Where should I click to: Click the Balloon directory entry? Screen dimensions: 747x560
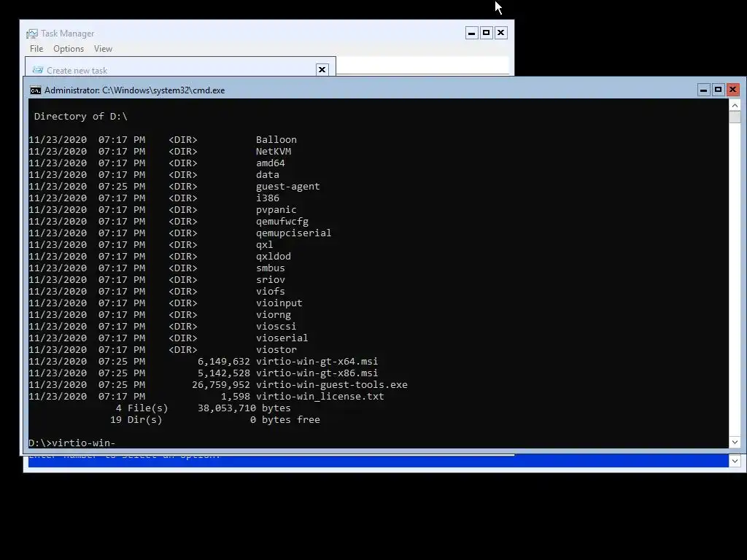[x=276, y=139]
